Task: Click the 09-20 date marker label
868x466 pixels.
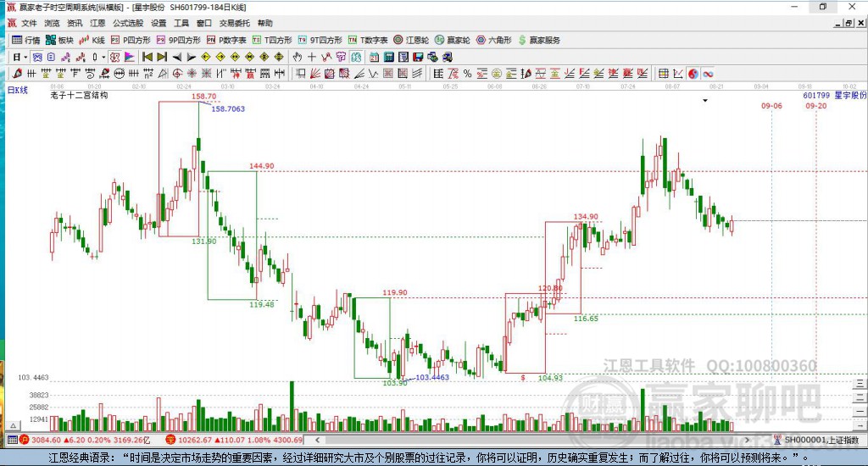Action: click(816, 106)
